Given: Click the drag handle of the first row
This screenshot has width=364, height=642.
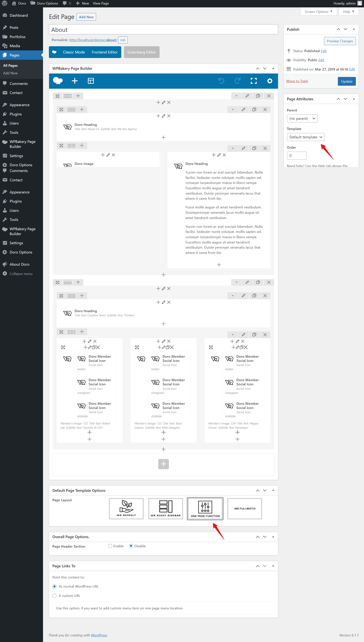Looking at the screenshot, I should [x=57, y=96].
